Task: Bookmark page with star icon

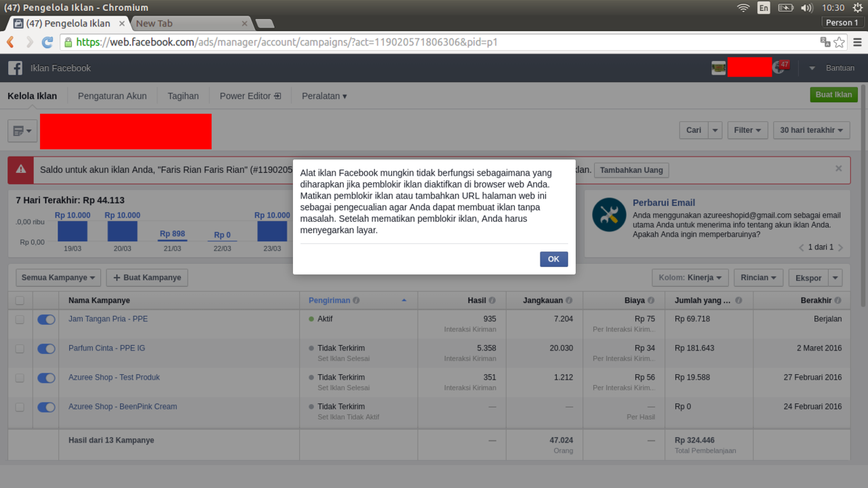Action: [839, 42]
